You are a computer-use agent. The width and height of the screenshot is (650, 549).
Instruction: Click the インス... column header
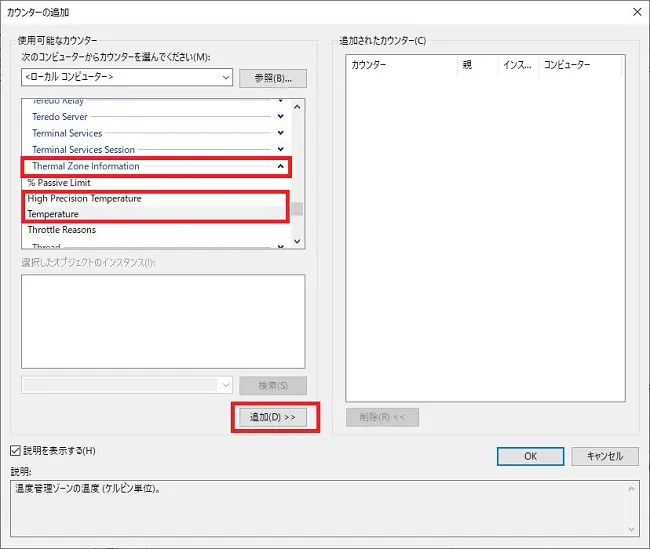click(x=518, y=65)
